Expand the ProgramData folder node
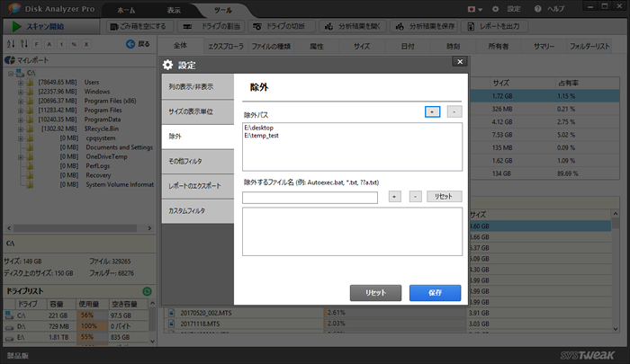This screenshot has height=364, width=630. coord(21,120)
